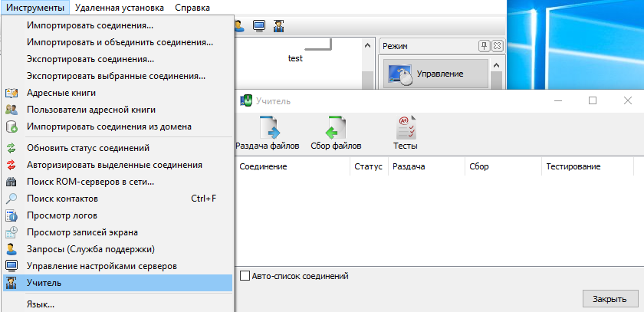Enable Авто-список соединений checkbox

[245, 276]
